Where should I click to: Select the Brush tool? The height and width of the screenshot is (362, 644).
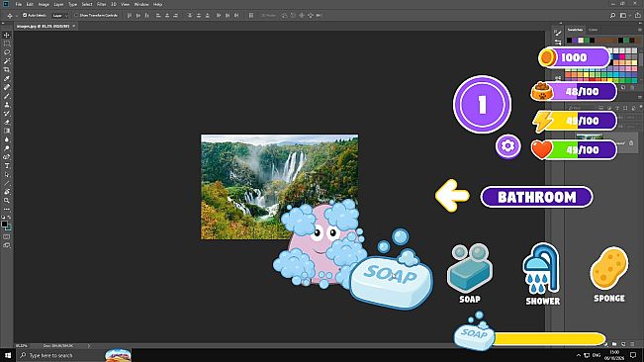[x=7, y=96]
